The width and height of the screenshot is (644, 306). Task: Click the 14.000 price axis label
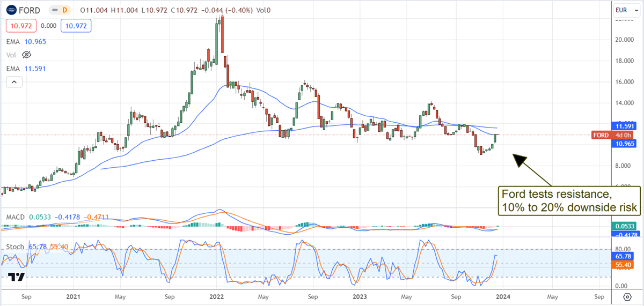pyautogui.click(x=626, y=103)
